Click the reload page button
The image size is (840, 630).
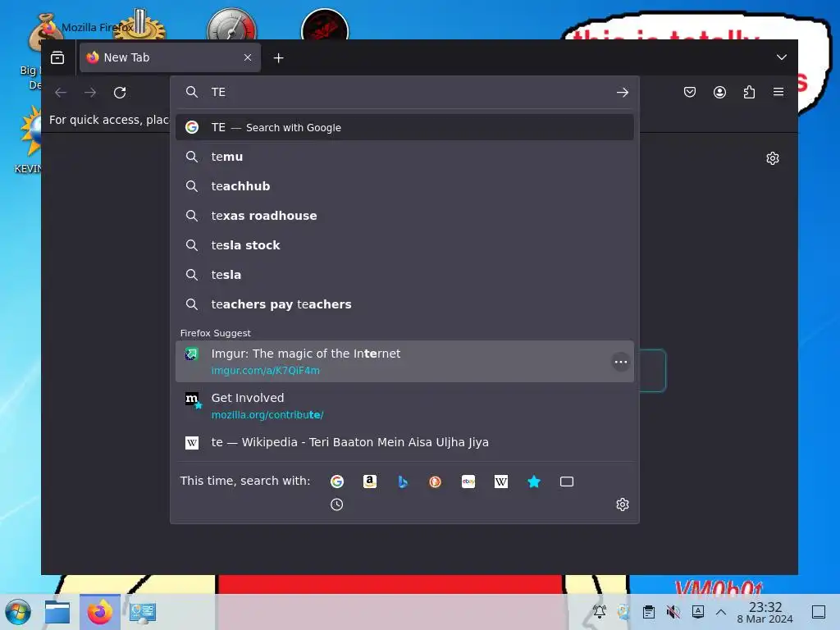(x=120, y=92)
